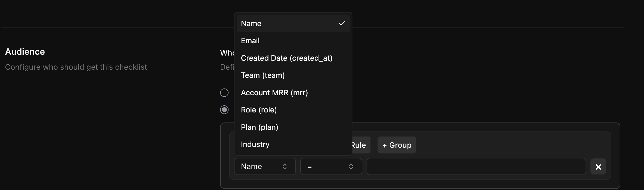The width and height of the screenshot is (644, 190).
Task: Select the unselected audience radio button
Action: tap(224, 93)
